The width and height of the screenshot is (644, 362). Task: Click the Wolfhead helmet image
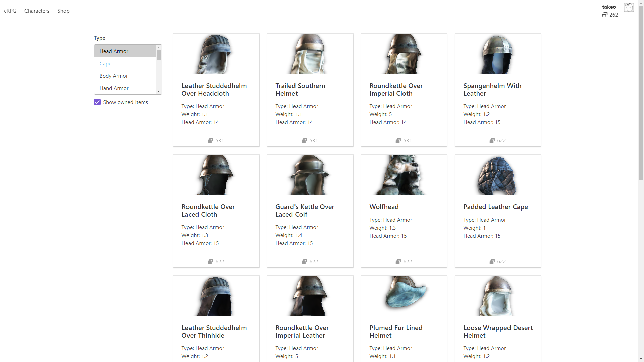pyautogui.click(x=404, y=175)
